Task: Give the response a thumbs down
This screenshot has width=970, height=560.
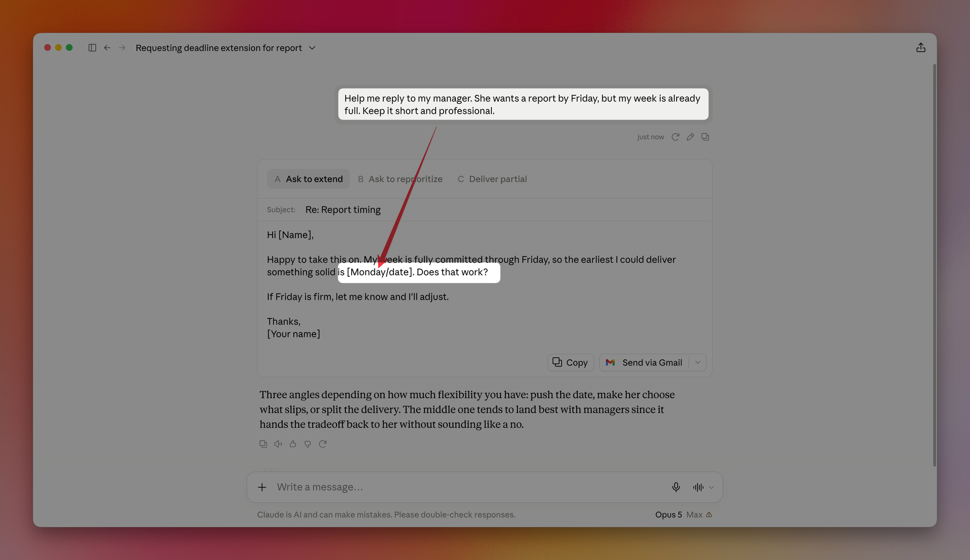Action: tap(307, 444)
